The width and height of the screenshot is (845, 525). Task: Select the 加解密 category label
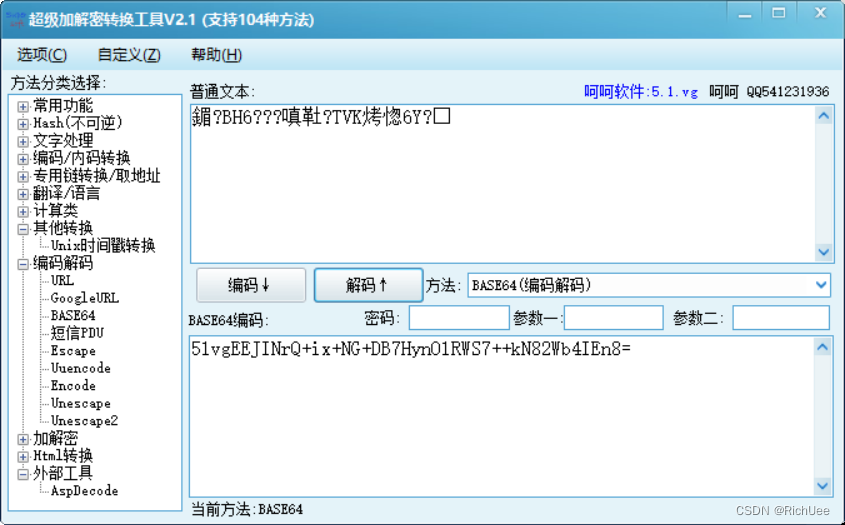point(56,438)
